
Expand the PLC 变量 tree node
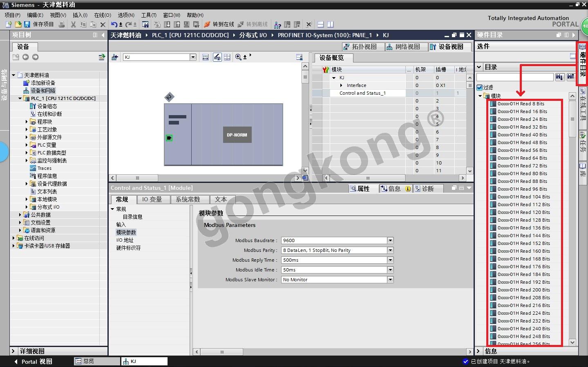[27, 145]
